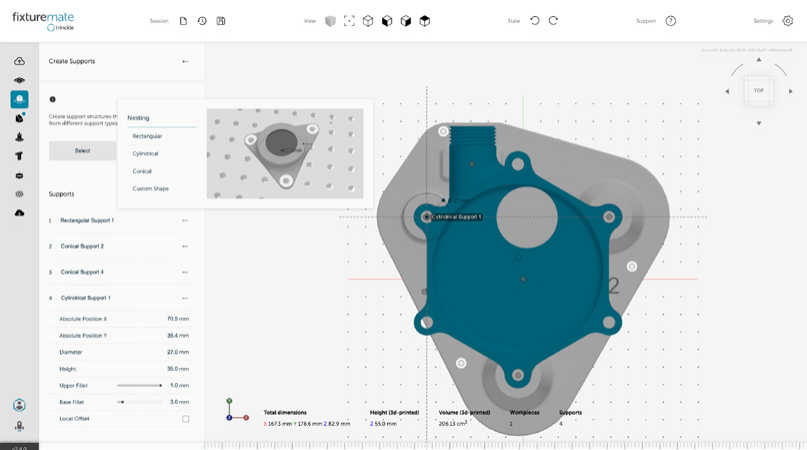
Task: Click the TOP face of view cube
Action: pyautogui.click(x=759, y=91)
